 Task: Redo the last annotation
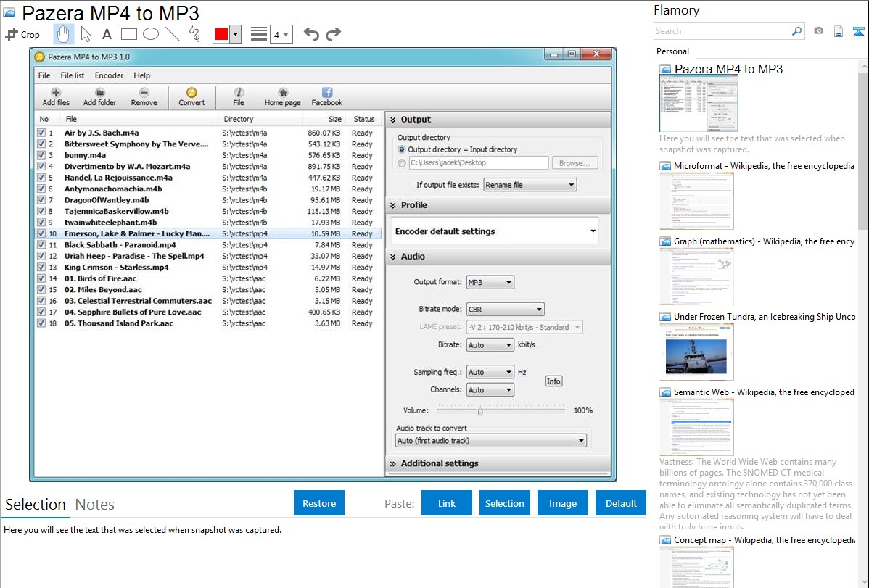(333, 34)
